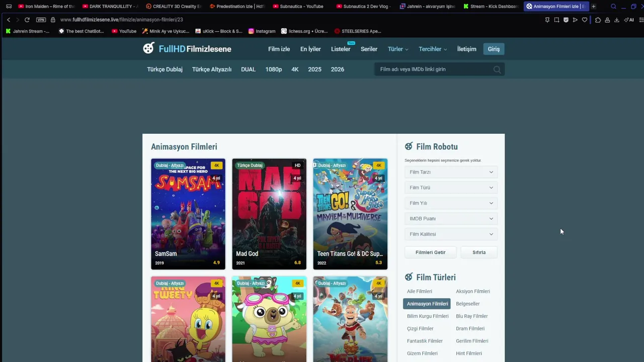Filter by Türkçe Altyazılı
The image size is (644, 362).
point(212,69)
